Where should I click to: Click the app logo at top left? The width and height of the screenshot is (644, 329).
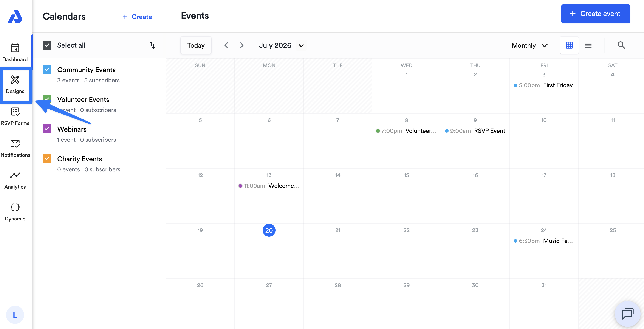pos(15,17)
